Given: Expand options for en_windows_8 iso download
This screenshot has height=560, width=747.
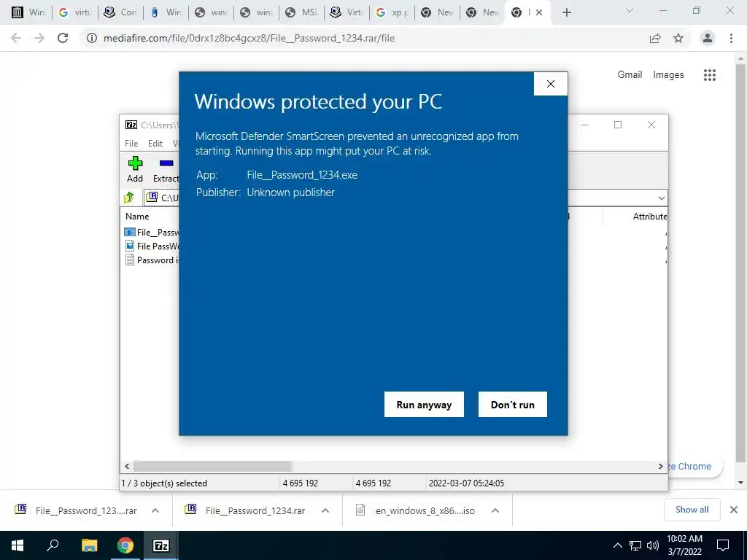Looking at the screenshot, I should [495, 510].
